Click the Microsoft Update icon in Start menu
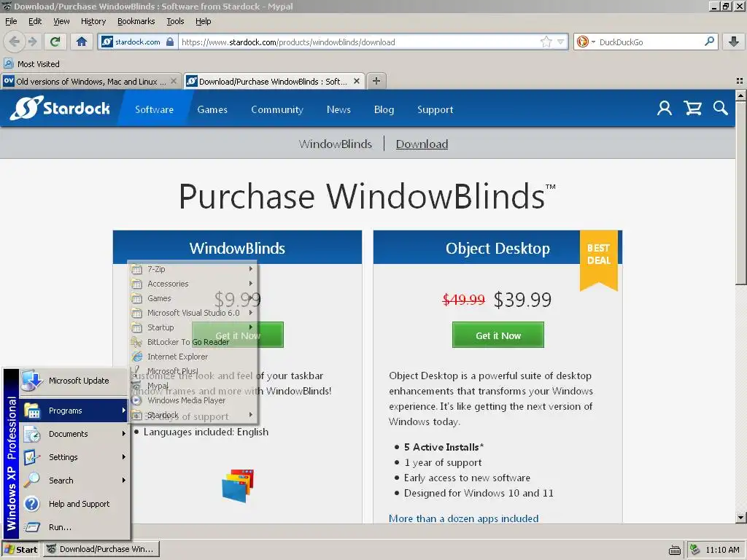This screenshot has width=747, height=560. (32, 381)
